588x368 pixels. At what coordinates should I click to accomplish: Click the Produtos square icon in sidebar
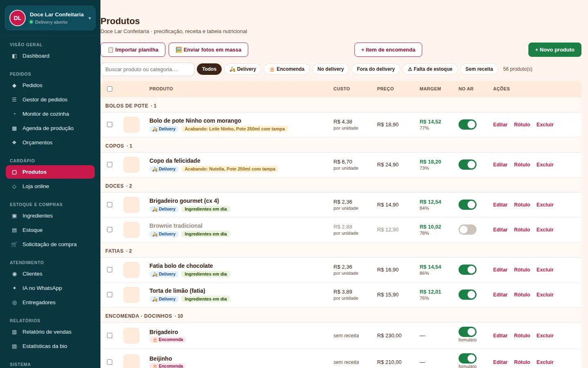tap(14, 172)
